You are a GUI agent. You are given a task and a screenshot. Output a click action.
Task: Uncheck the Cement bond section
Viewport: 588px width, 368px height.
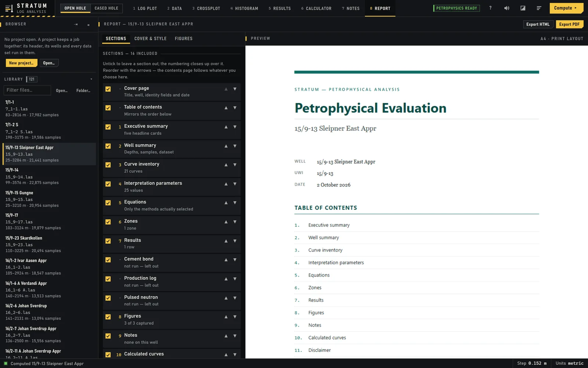point(108,260)
